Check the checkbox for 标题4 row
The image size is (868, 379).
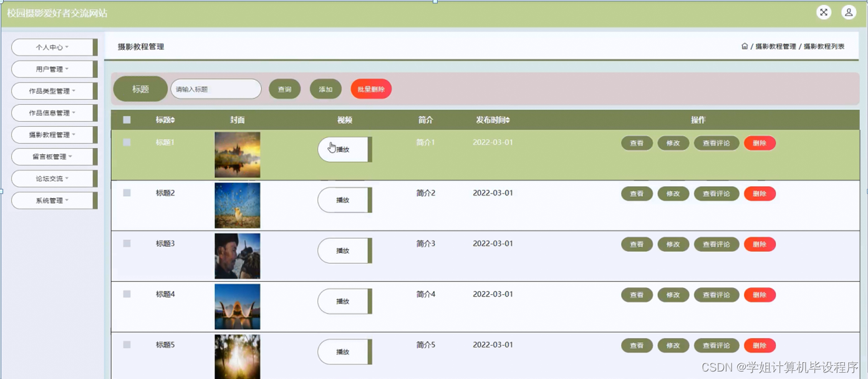point(127,294)
